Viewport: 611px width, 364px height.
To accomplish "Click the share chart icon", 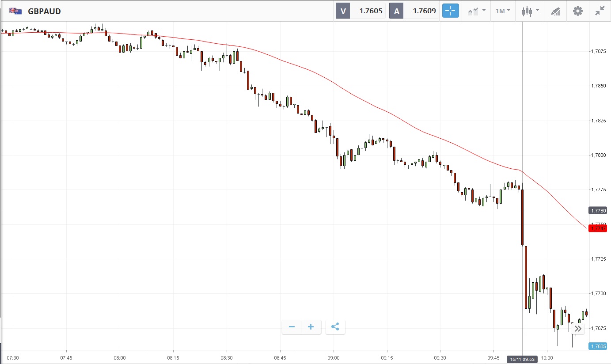I will pyautogui.click(x=335, y=327).
